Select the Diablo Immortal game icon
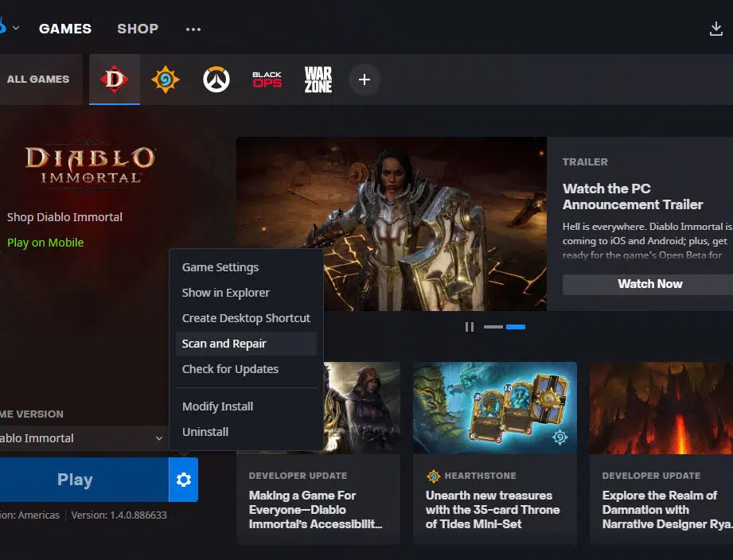 tap(115, 80)
